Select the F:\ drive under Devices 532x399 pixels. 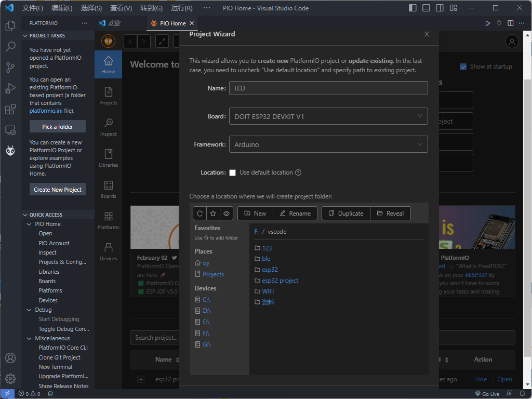(x=206, y=333)
